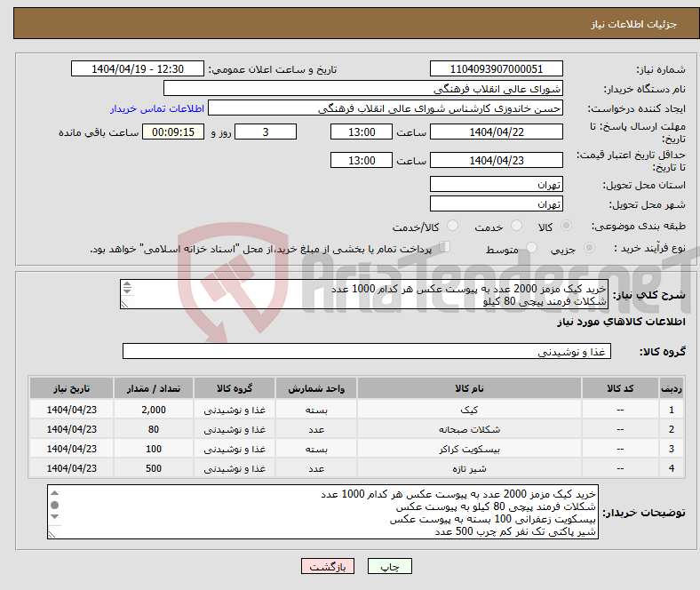Click scroll down arrow in description box
The height and width of the screenshot is (590, 700).
127,291
